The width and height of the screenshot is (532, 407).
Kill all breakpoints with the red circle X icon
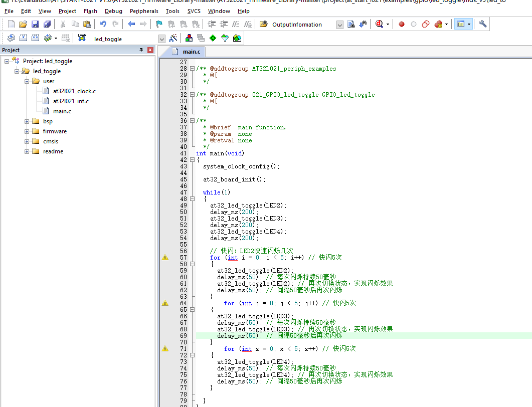click(x=438, y=24)
